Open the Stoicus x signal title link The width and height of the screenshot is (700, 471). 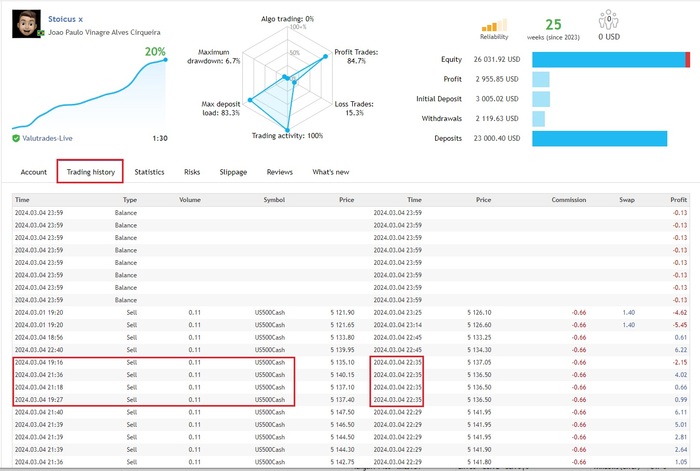(x=70, y=16)
